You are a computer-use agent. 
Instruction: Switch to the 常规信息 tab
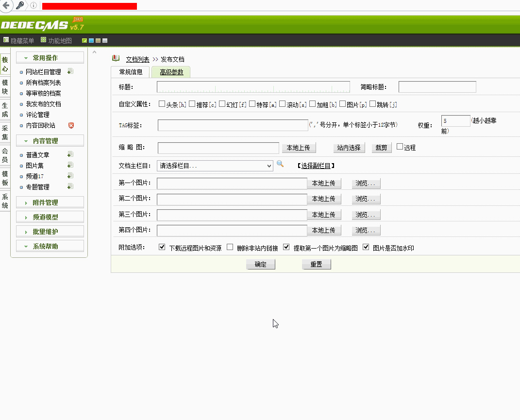point(131,71)
